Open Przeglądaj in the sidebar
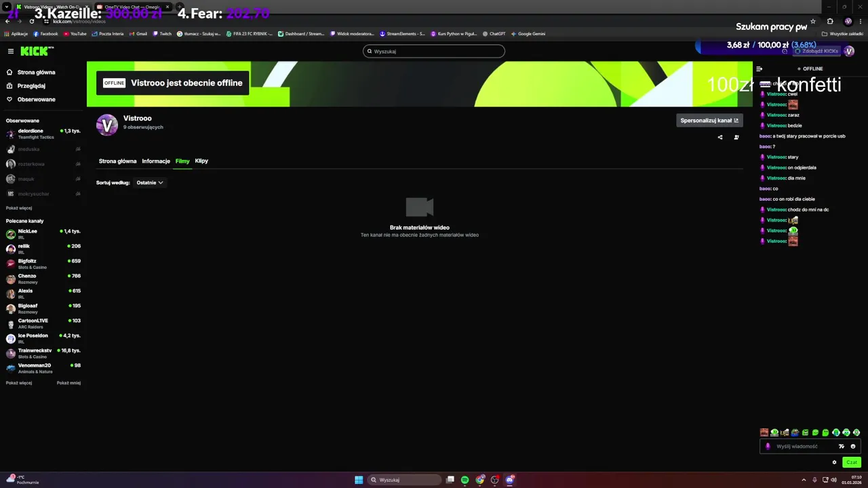Screen dimensions: 868x488 26,86
